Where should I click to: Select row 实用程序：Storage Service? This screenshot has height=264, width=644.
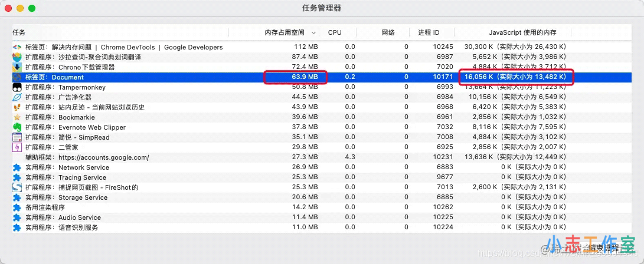[x=322, y=197]
